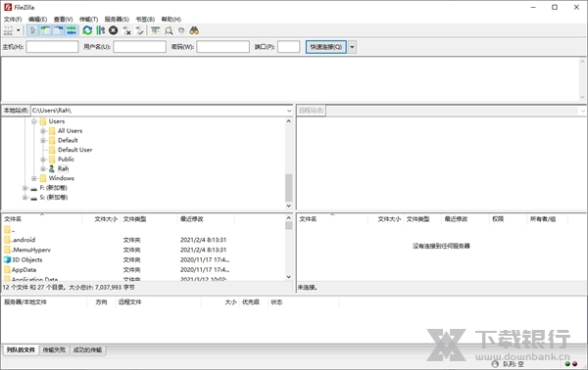588x370 pixels.
Task: Expand the Public folder node
Action: [43, 160]
